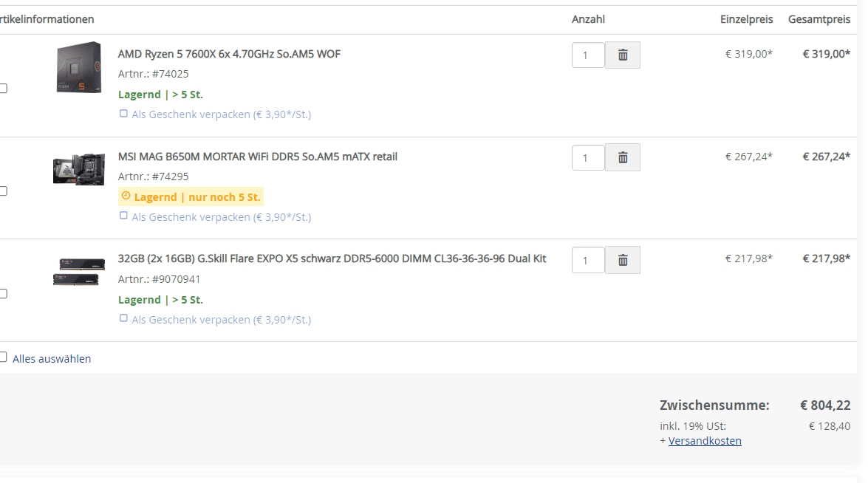Enable gift wrapping for MSI MAG B650M MORTAR
The image size is (868, 483).
pos(123,216)
